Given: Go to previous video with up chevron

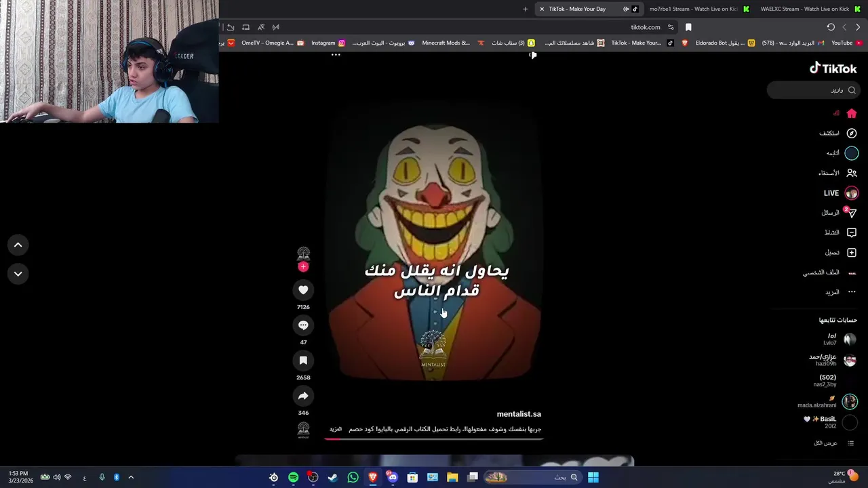Looking at the screenshot, I should click(x=18, y=245).
